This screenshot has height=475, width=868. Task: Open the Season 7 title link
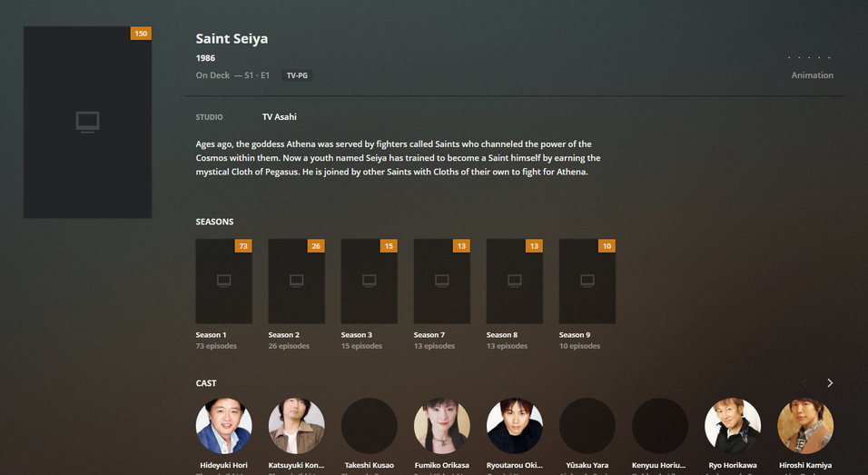coord(429,335)
